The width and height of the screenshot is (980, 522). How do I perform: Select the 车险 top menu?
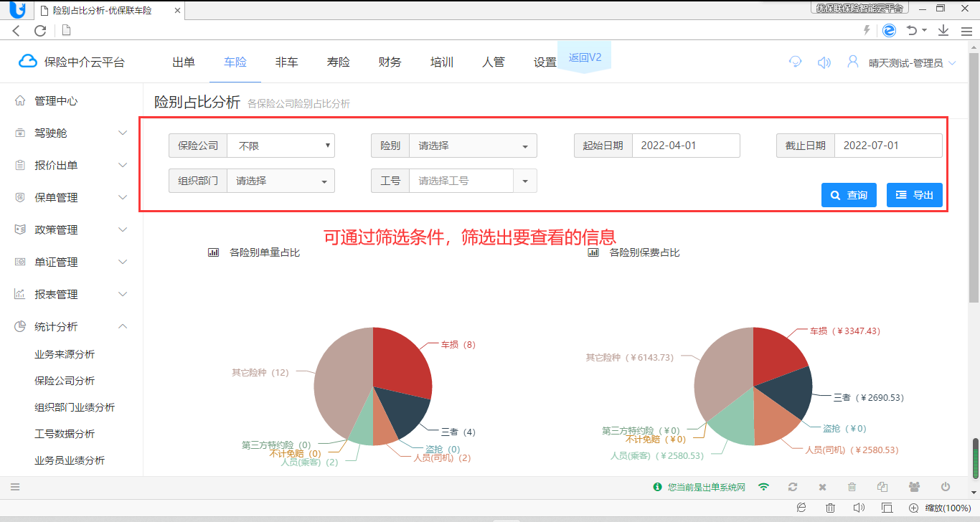235,62
